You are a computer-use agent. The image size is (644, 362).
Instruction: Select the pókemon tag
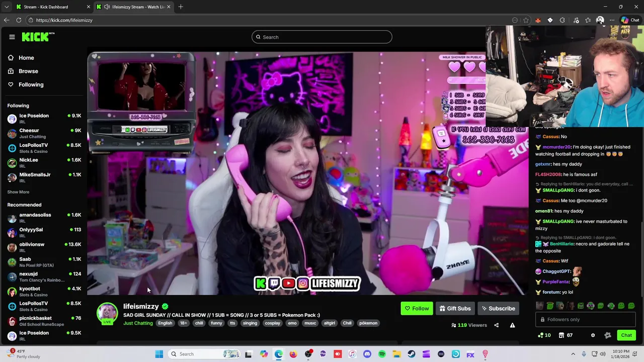[368, 323]
